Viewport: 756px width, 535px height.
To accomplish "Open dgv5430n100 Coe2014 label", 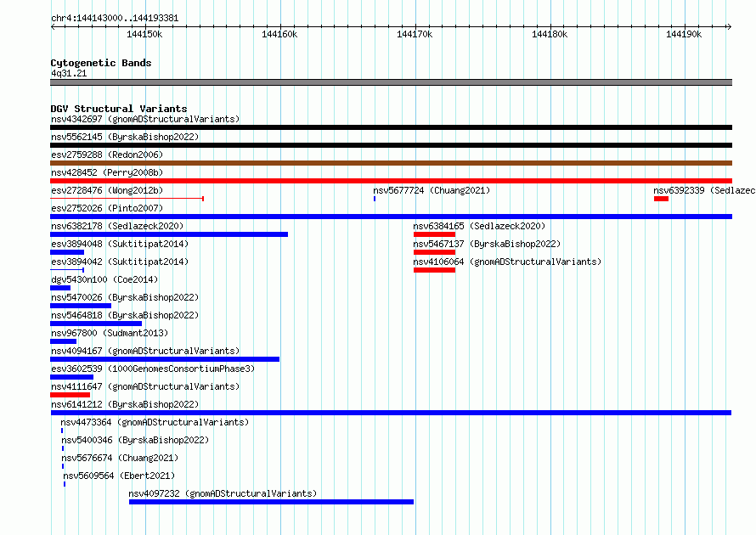I will click(104, 279).
